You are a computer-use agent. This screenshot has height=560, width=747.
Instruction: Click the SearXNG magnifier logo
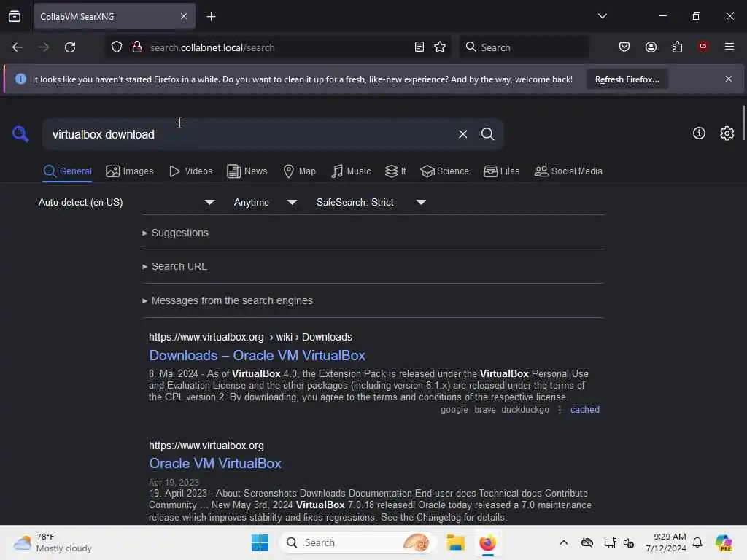tap(20, 134)
